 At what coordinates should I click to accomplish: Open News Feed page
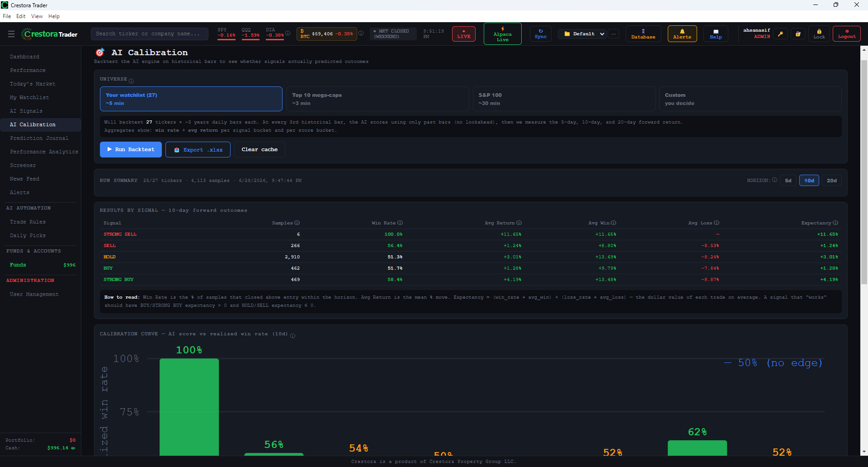(41, 179)
